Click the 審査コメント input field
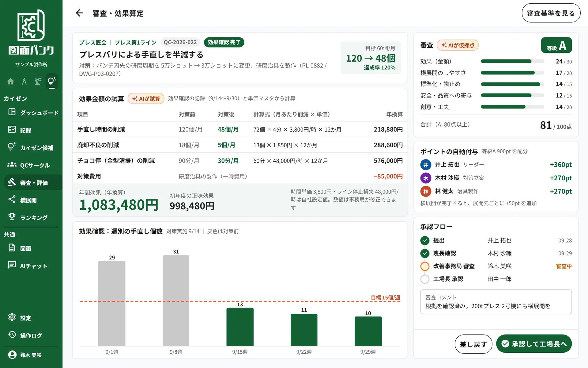The height and width of the screenshot is (368, 588). point(496,302)
